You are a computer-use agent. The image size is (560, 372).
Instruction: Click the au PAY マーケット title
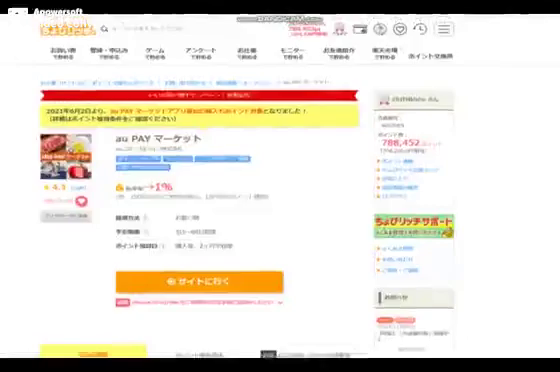click(x=159, y=139)
